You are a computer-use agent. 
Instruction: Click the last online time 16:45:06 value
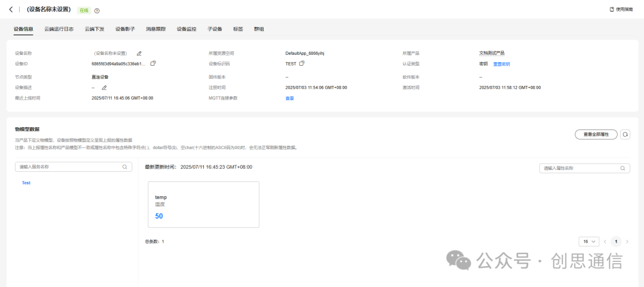(123, 98)
